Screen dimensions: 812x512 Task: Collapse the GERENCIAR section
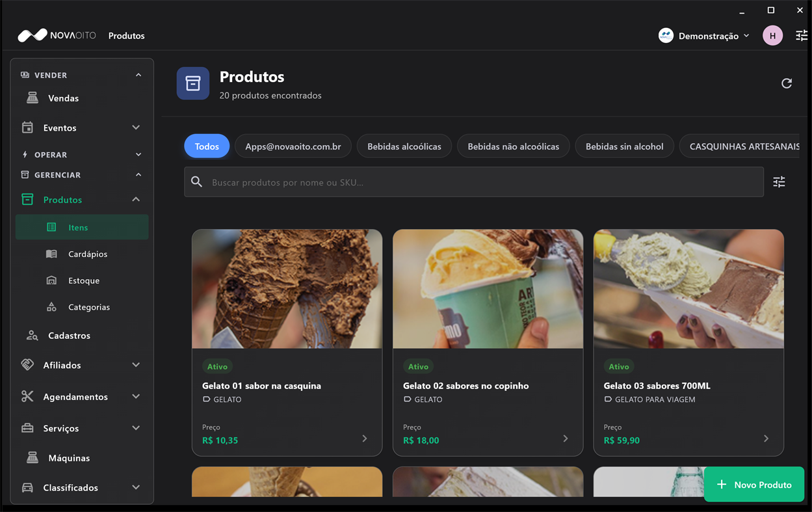(138, 175)
